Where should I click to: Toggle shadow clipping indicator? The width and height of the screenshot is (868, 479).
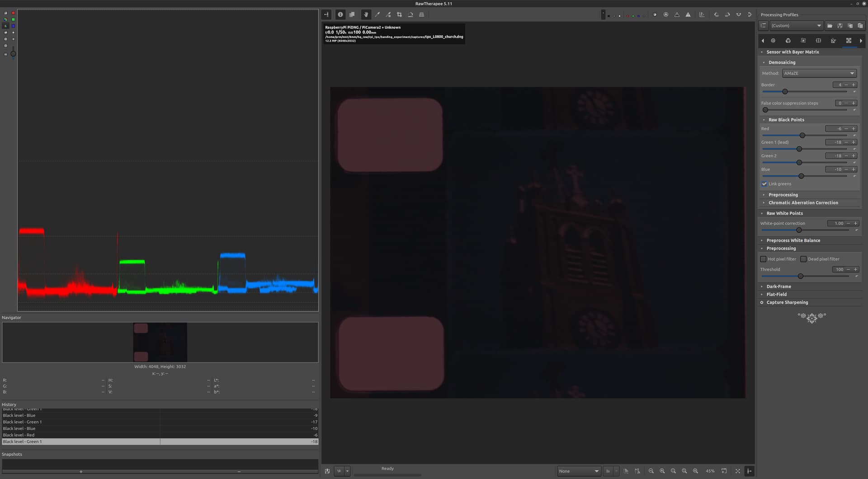[677, 14]
